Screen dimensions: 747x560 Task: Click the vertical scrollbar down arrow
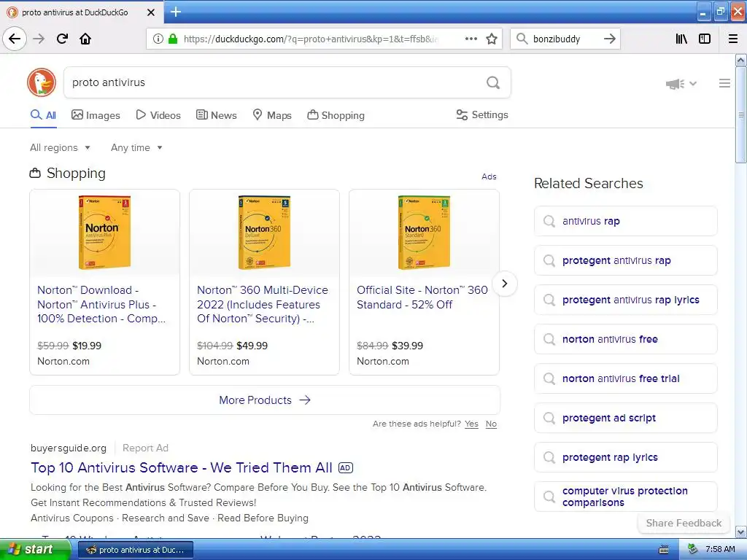(x=741, y=532)
